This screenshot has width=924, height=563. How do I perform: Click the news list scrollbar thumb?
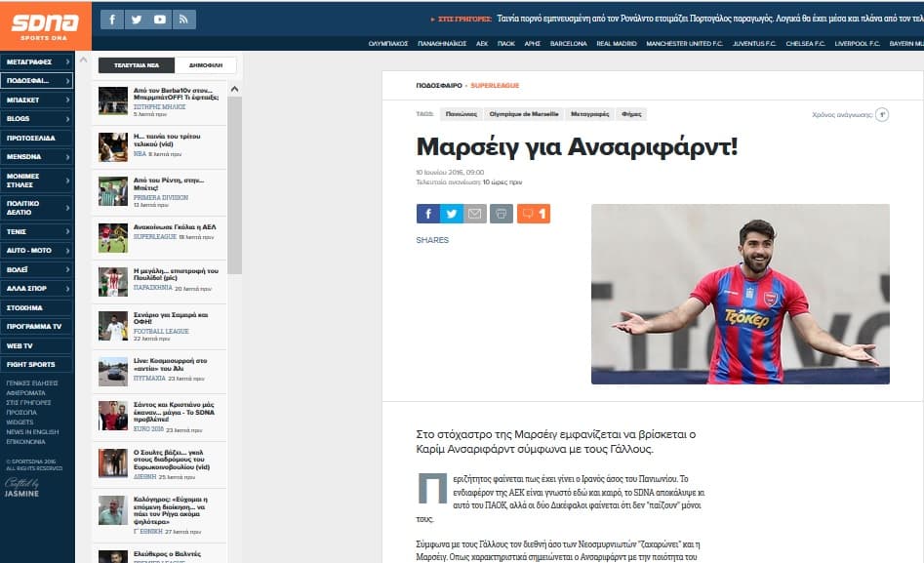pyautogui.click(x=234, y=185)
